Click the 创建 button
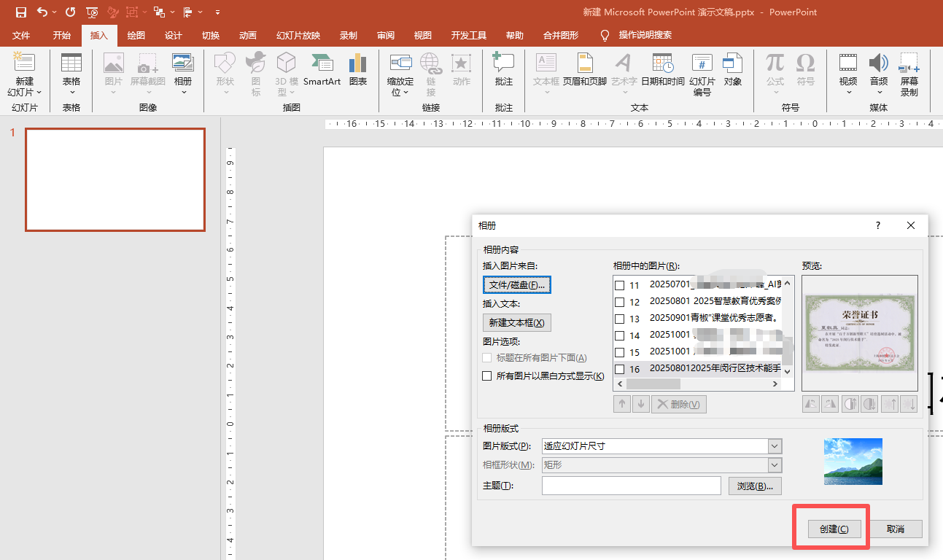 [834, 529]
